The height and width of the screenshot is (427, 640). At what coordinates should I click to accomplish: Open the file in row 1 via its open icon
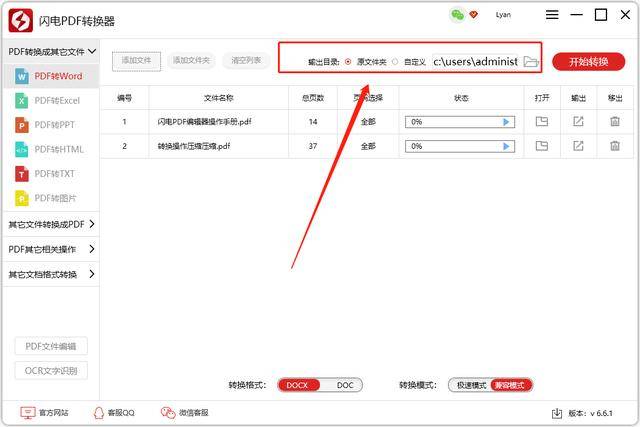542,122
